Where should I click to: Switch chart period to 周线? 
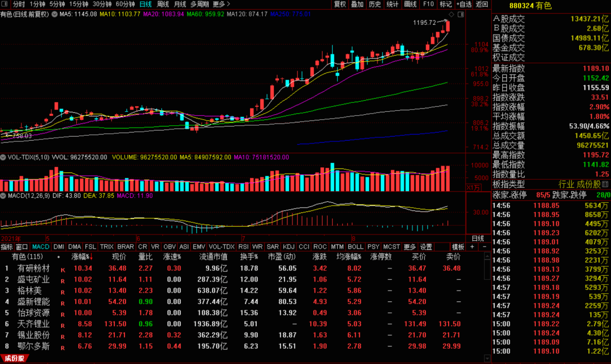coord(163,4)
